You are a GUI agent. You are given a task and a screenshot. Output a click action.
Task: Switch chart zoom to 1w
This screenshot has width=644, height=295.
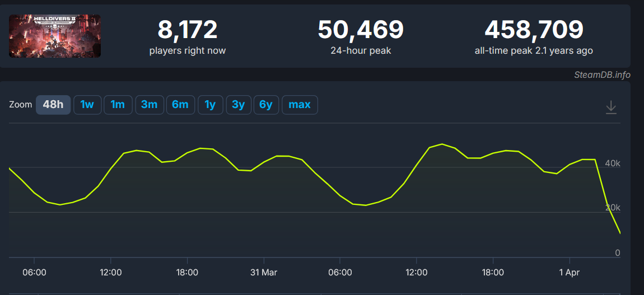click(87, 105)
